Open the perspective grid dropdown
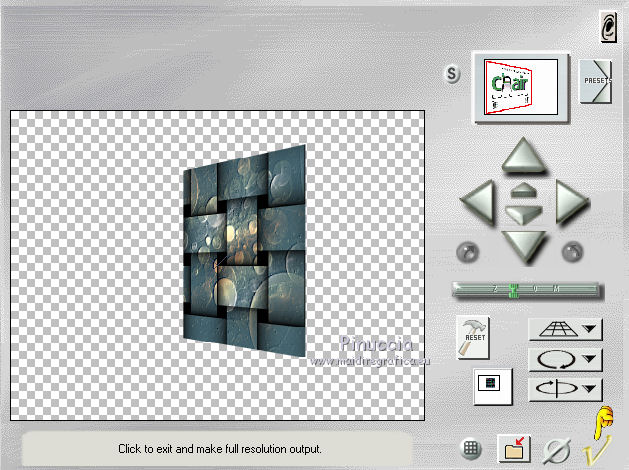This screenshot has height=470, width=629. [565, 330]
